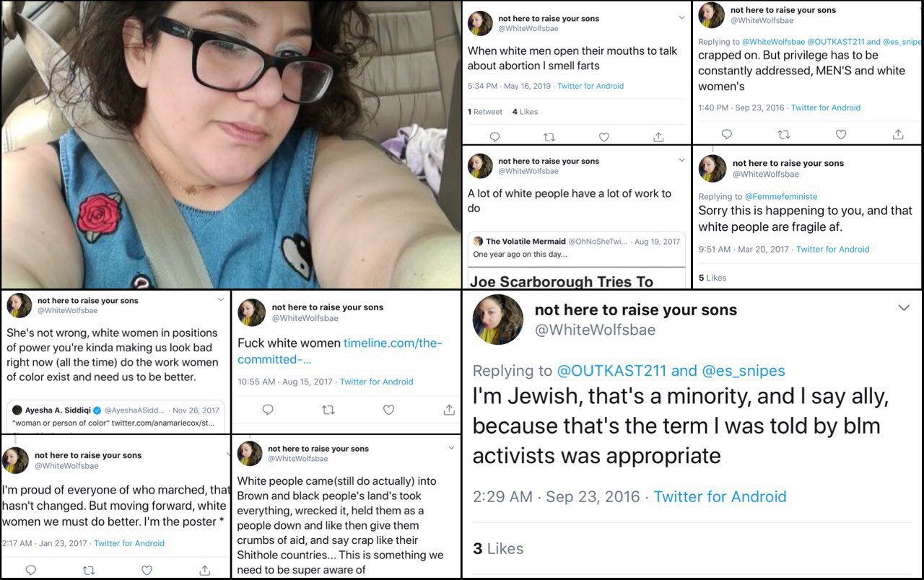Click 'Twitter for Android' on Mar 20, 2017 tweet

coord(832,249)
